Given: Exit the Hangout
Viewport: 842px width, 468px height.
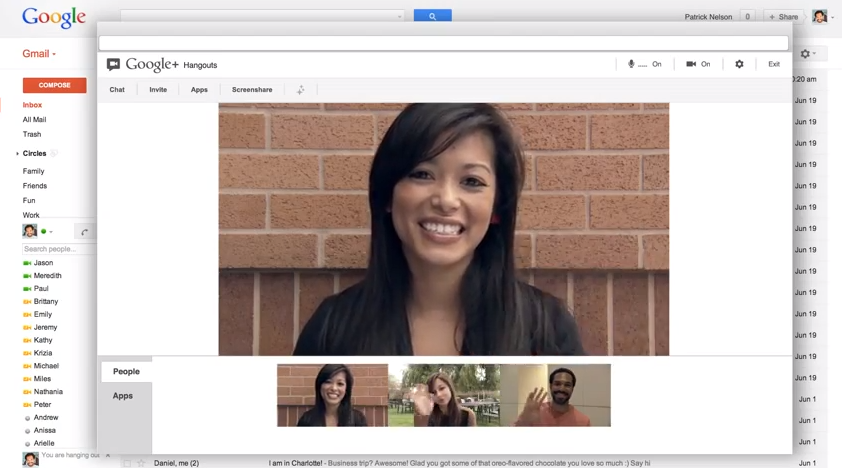Looking at the screenshot, I should click(x=774, y=64).
